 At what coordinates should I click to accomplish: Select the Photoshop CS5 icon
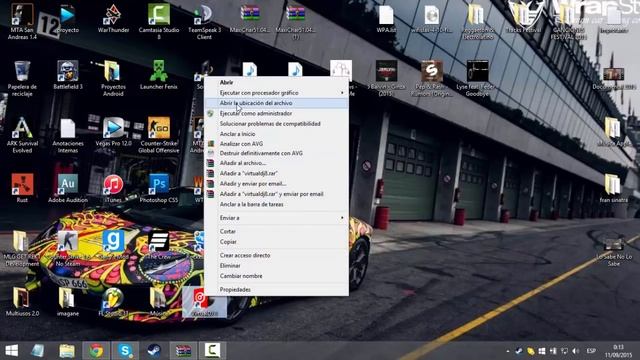[x=159, y=188]
